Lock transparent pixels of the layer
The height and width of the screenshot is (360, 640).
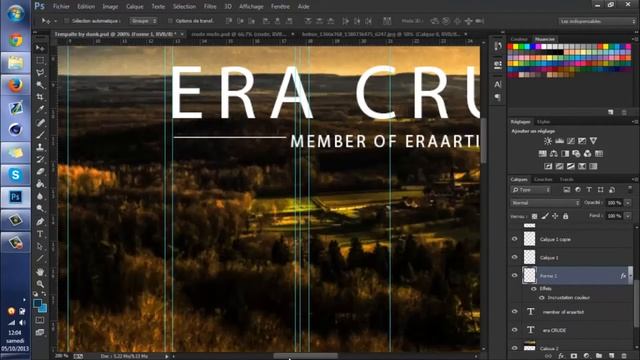[x=534, y=216]
